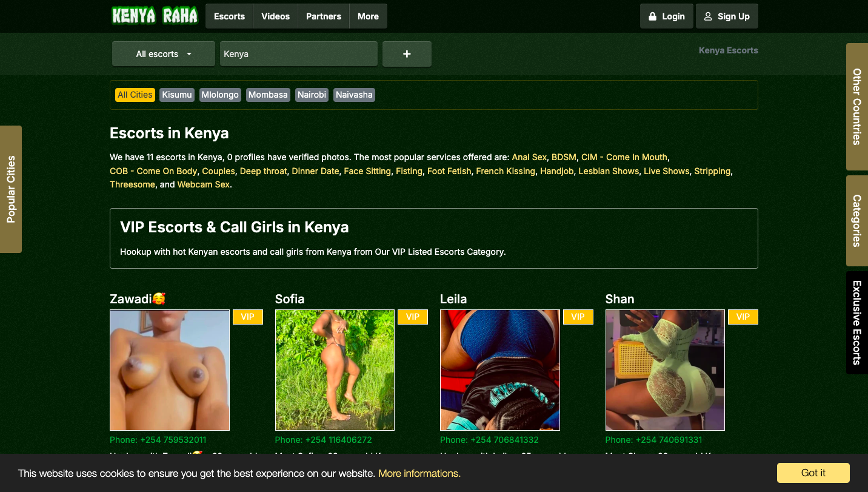Open the Categories side tab
The image size is (868, 492).
[856, 221]
